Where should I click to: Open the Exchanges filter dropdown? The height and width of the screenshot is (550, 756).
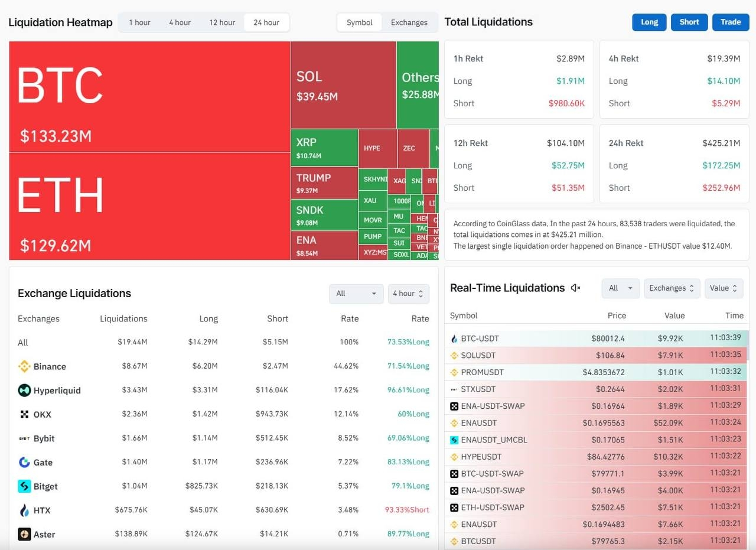click(x=672, y=288)
